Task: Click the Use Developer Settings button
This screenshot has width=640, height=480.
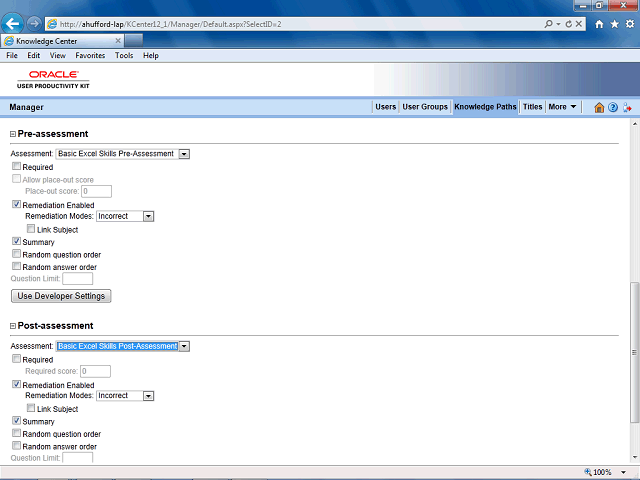Action: 61,296
